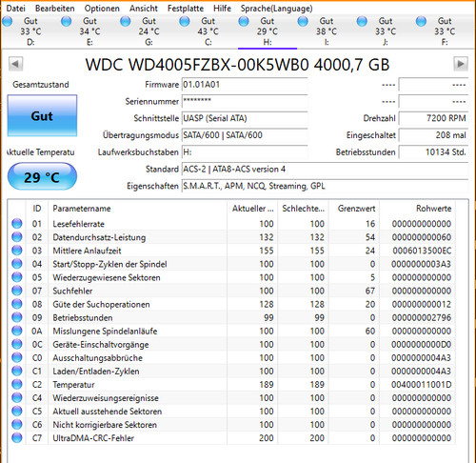Click status icon of Start/Stopp-Zyklen row
This screenshot has height=463, width=476.
click(17, 264)
